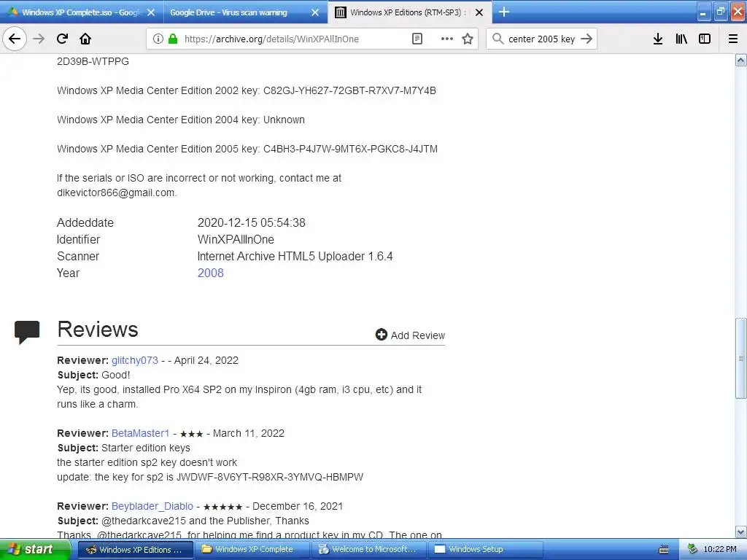Open the page actions three-dot menu
This screenshot has height=560, width=747.
[x=447, y=39]
